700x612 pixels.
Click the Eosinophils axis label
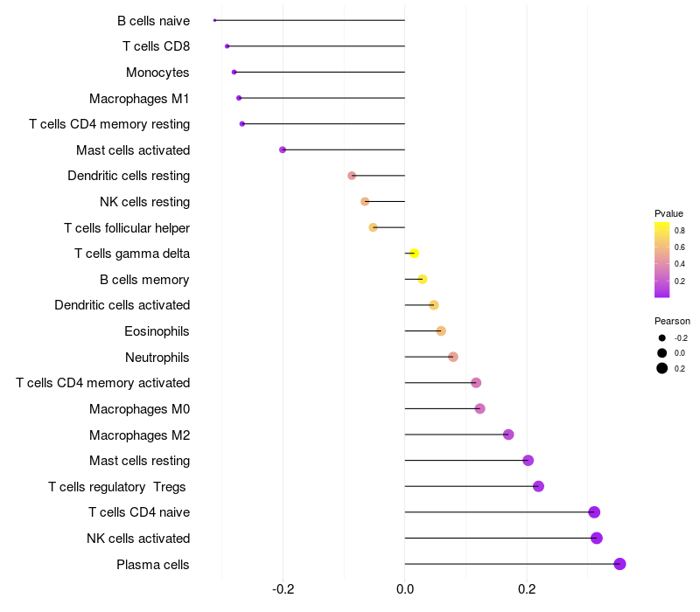(x=157, y=331)
